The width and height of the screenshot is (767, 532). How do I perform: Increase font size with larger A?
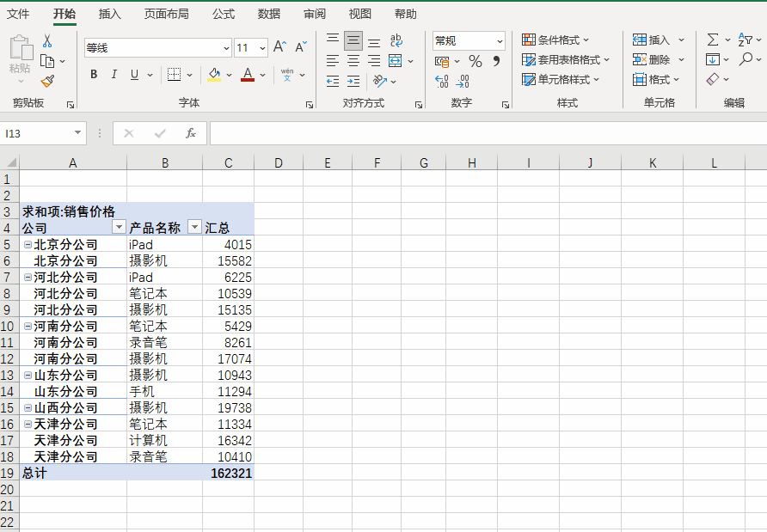click(x=279, y=47)
